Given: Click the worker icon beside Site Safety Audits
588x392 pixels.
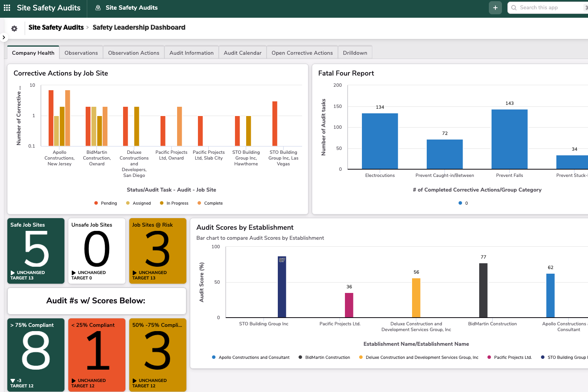Looking at the screenshot, I should point(98,7).
